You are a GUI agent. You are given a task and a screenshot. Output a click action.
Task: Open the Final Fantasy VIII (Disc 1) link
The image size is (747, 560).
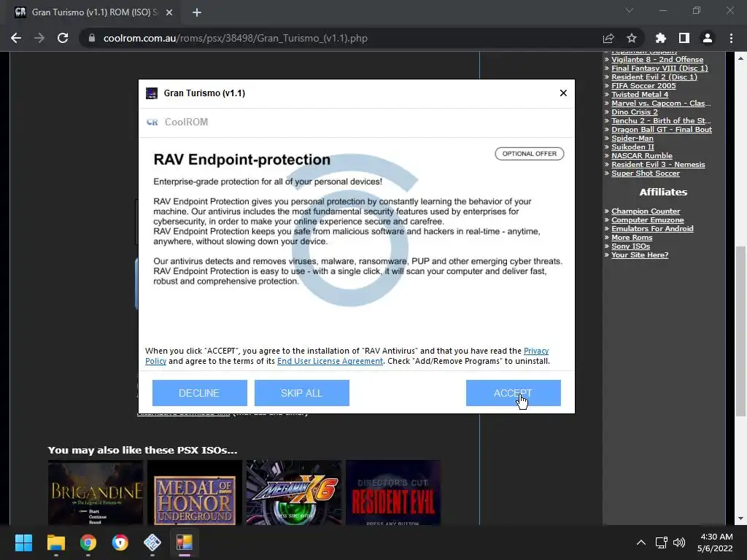coord(659,68)
